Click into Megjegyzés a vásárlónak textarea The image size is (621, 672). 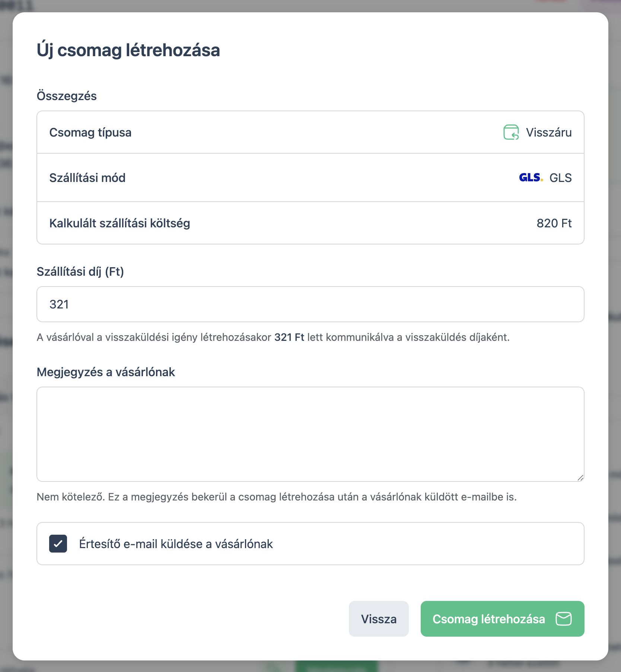point(310,434)
